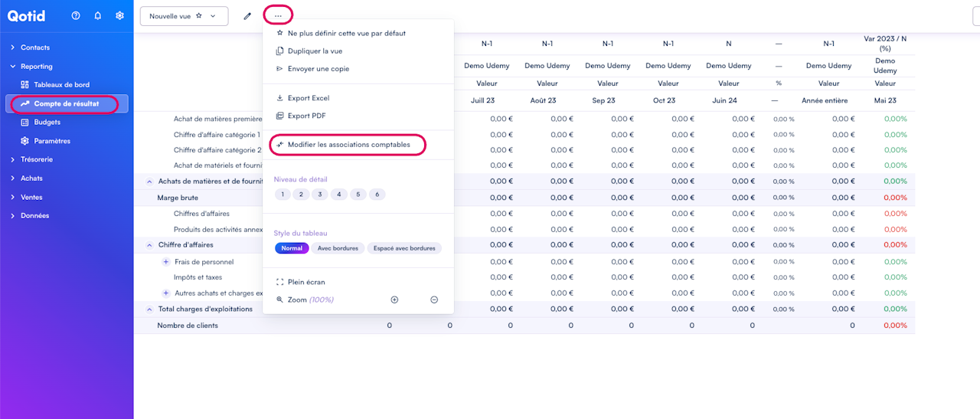The image size is (980, 419).
Task: Open the notifications bell icon
Action: tap(98, 15)
